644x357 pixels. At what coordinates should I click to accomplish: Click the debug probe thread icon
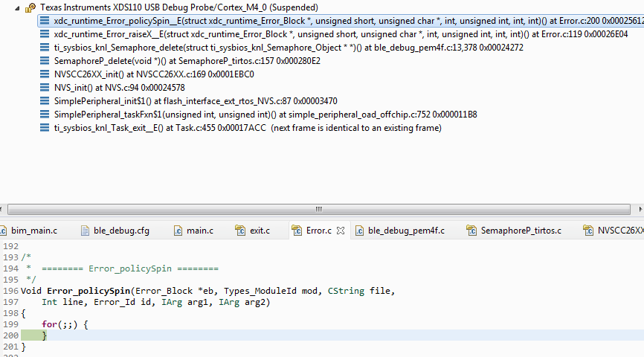pyautogui.click(x=30, y=7)
